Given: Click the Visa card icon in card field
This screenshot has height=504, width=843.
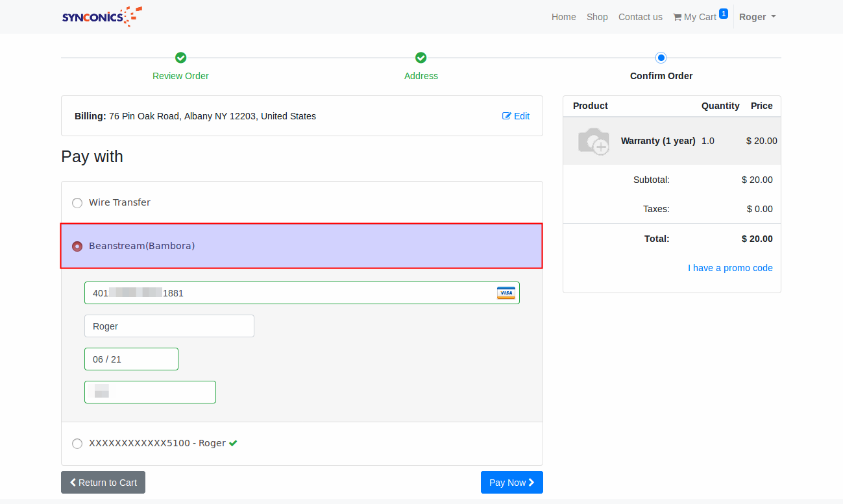Looking at the screenshot, I should pyautogui.click(x=506, y=293).
